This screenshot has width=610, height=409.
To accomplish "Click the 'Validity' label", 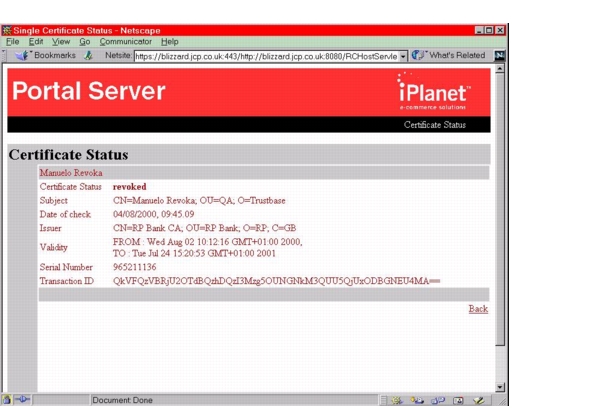I will [x=54, y=248].
